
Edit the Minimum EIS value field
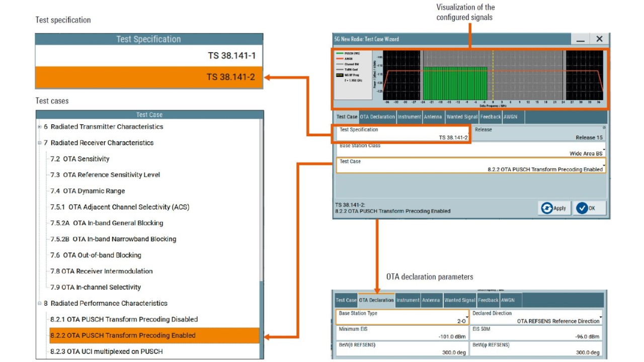point(402,332)
